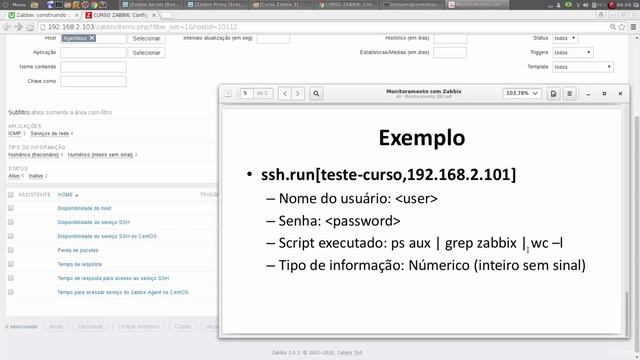Viewport: 640px width, 360px height.
Task: Bookmark page with star icon
Action: (622, 27)
